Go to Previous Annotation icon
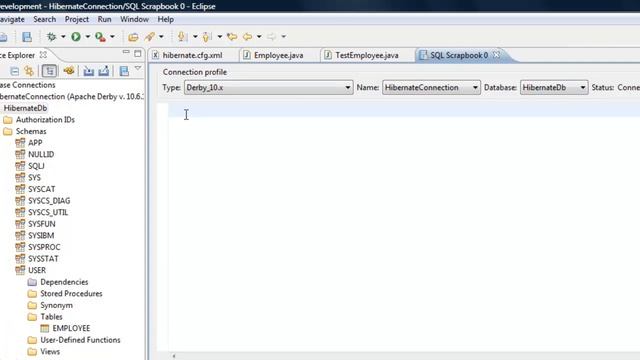Viewport: 640px width, 360px height. pyautogui.click(x=207, y=37)
